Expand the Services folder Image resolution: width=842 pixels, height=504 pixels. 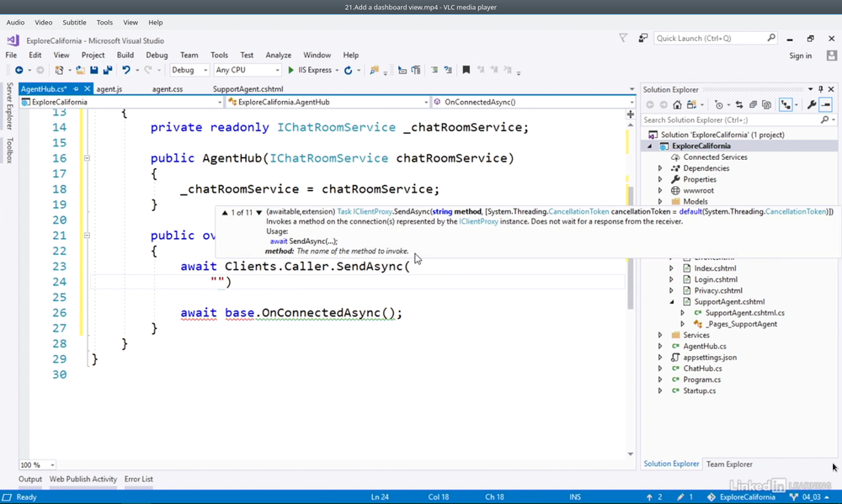point(660,335)
